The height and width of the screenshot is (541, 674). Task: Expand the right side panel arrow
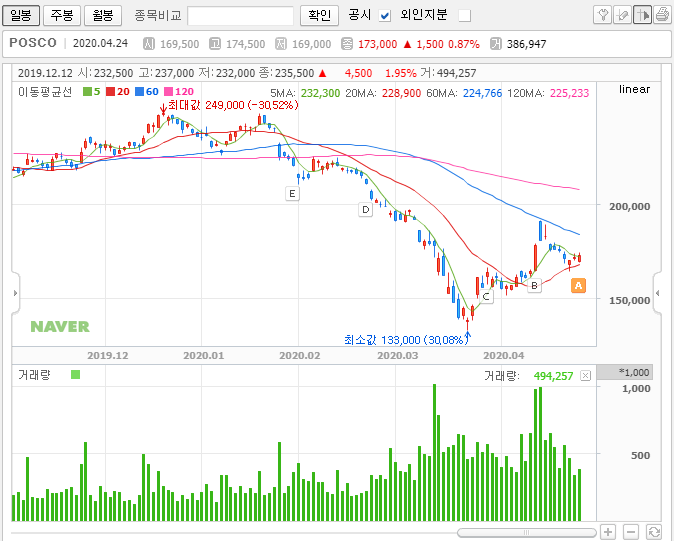coord(657,293)
